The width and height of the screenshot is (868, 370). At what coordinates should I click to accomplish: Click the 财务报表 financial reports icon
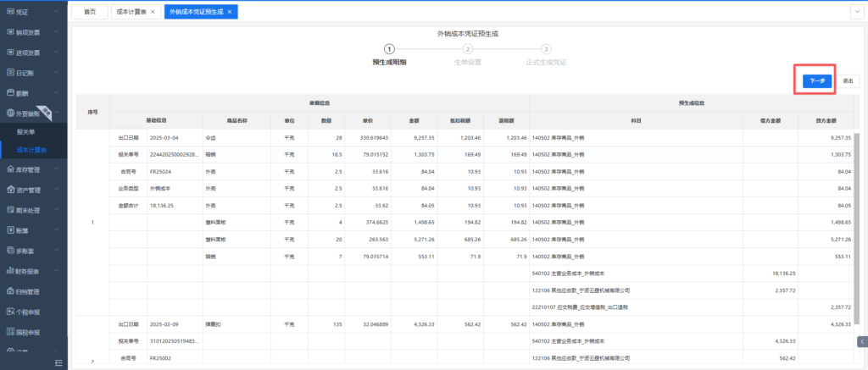click(x=9, y=271)
